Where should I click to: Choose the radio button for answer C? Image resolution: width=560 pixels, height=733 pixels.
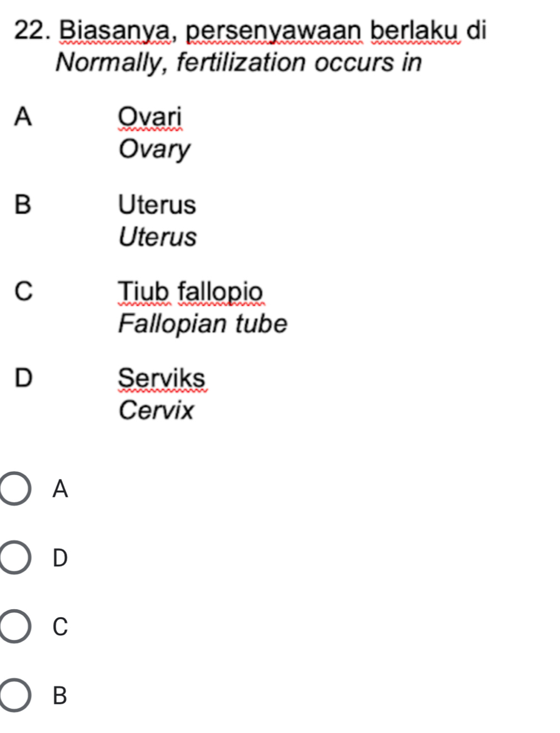(15, 626)
